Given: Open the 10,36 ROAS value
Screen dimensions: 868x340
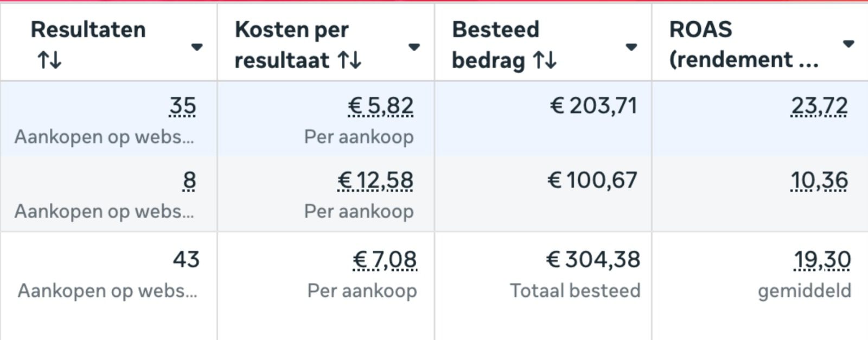Looking at the screenshot, I should (x=819, y=180).
